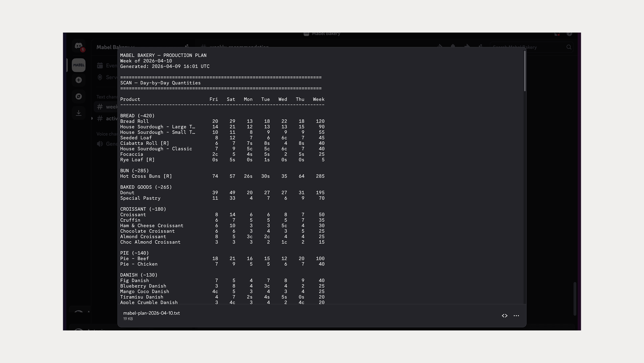Select the MABEL bakery server icon
The width and height of the screenshot is (644, 363).
click(78, 65)
